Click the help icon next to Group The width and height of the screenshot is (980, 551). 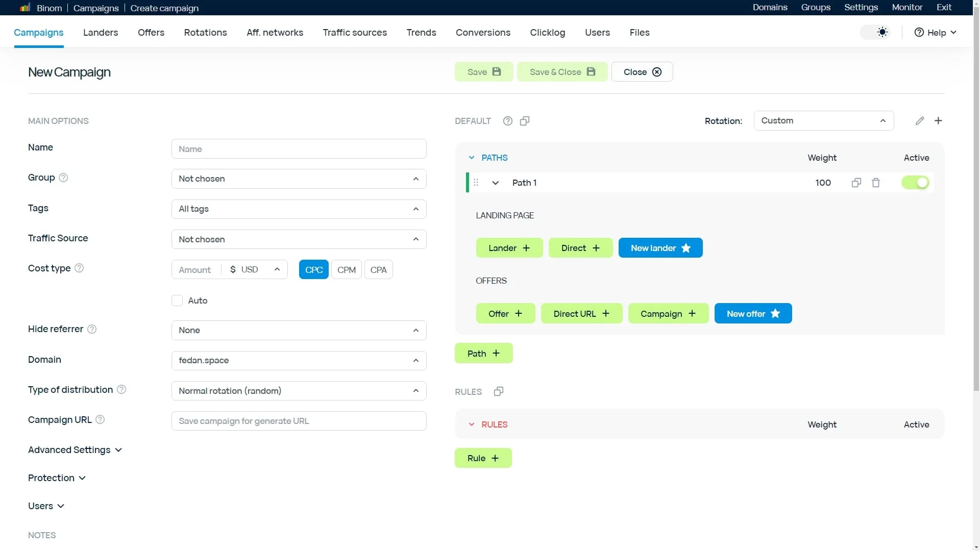tap(63, 178)
